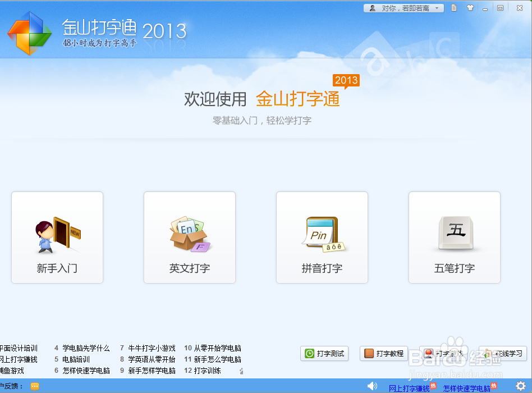Screen dimensions: 532x393
Task: Click the 打字游戏 typing games button
Action: point(443,354)
